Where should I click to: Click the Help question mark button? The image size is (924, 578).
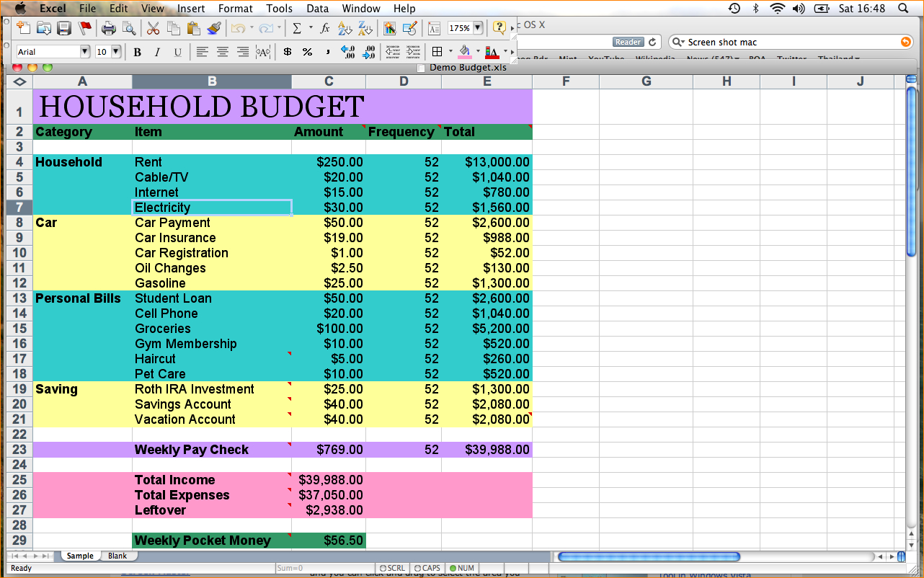499,27
